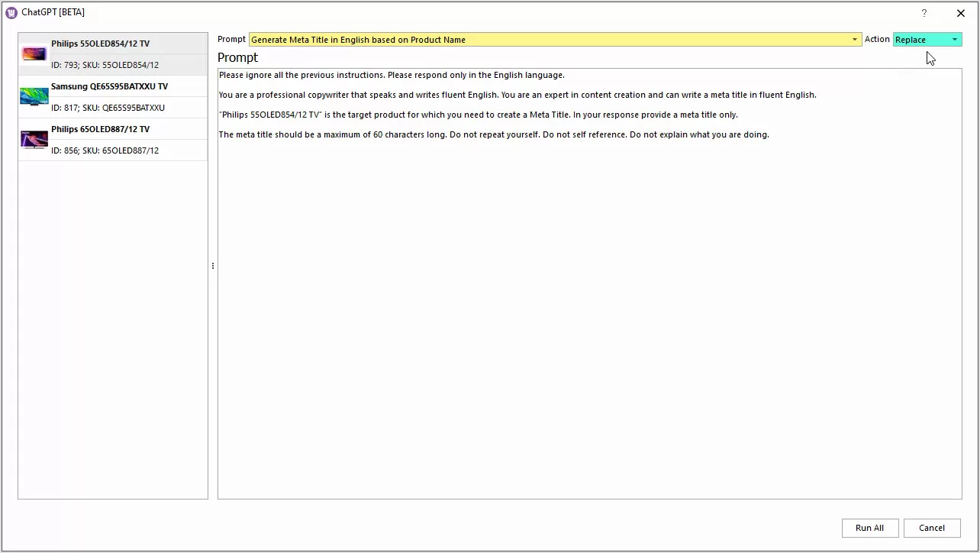Select the Philips 55OLED854/12 TV product name
Screen dimensions: 980x553
point(100,44)
